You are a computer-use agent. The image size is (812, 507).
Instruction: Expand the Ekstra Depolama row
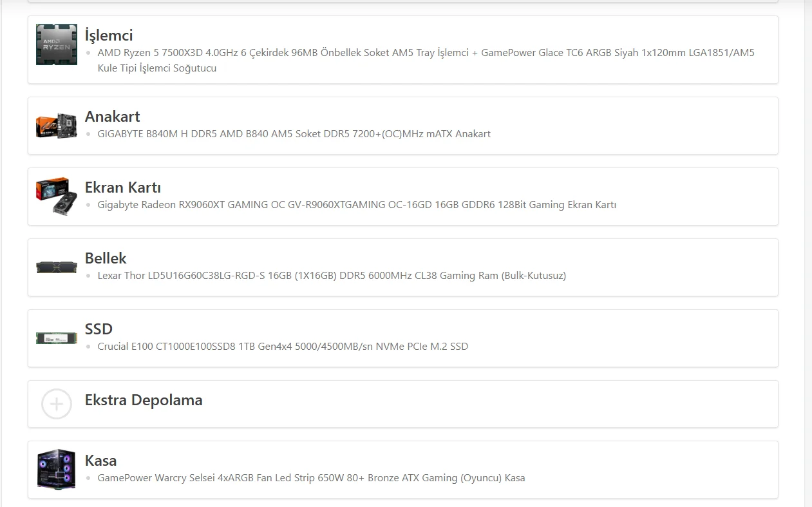pos(403,404)
